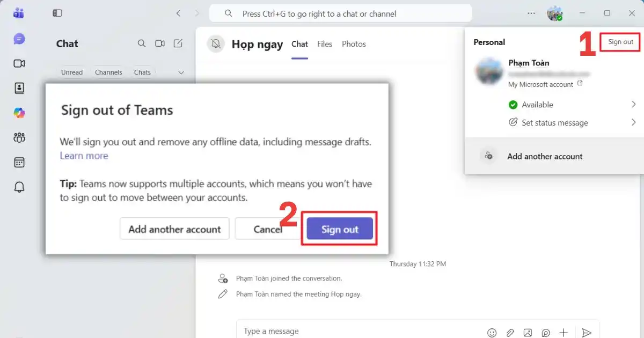Click the Set status message entry
The width and height of the screenshot is (644, 338).
pyautogui.click(x=555, y=123)
